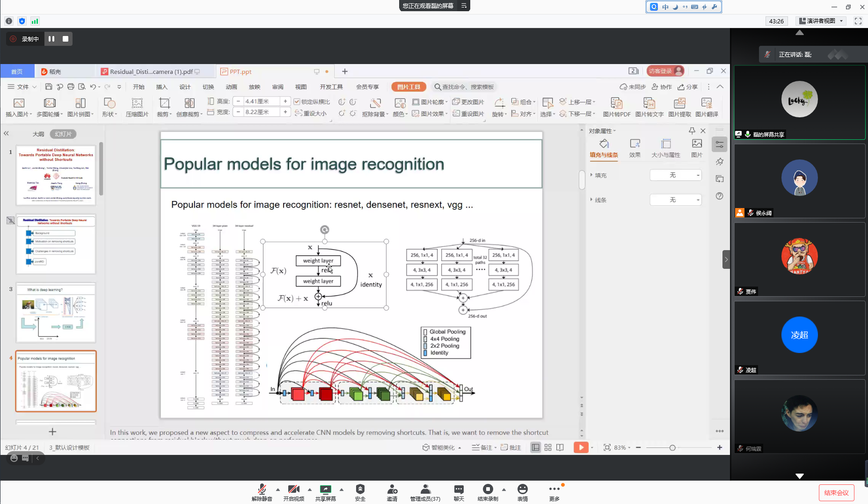Open the 填充 fill type dropdown
The height and width of the screenshot is (504, 868).
[x=676, y=175]
